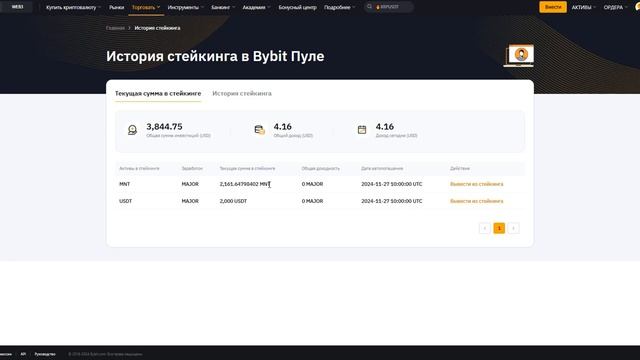Click 'Вывести из стейкинга' for MNT row
This screenshot has height=360, width=640.
tap(476, 184)
